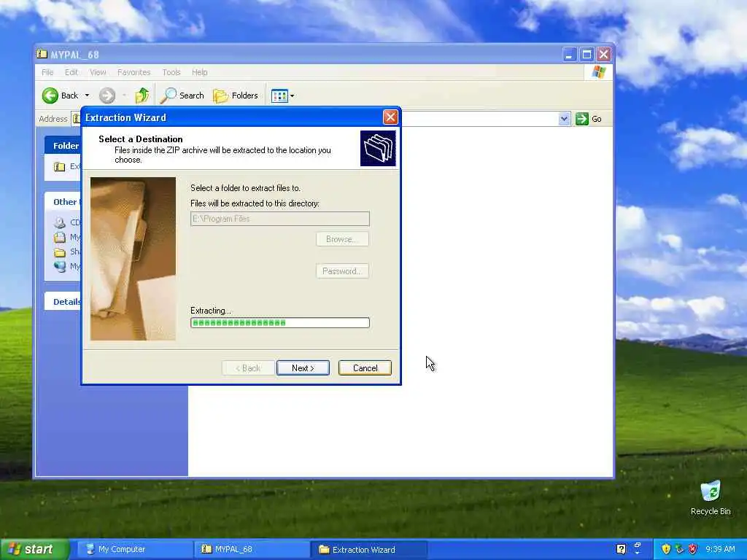The height and width of the screenshot is (560, 747).
Task: Click the help question mark tray icon
Action: [621, 549]
